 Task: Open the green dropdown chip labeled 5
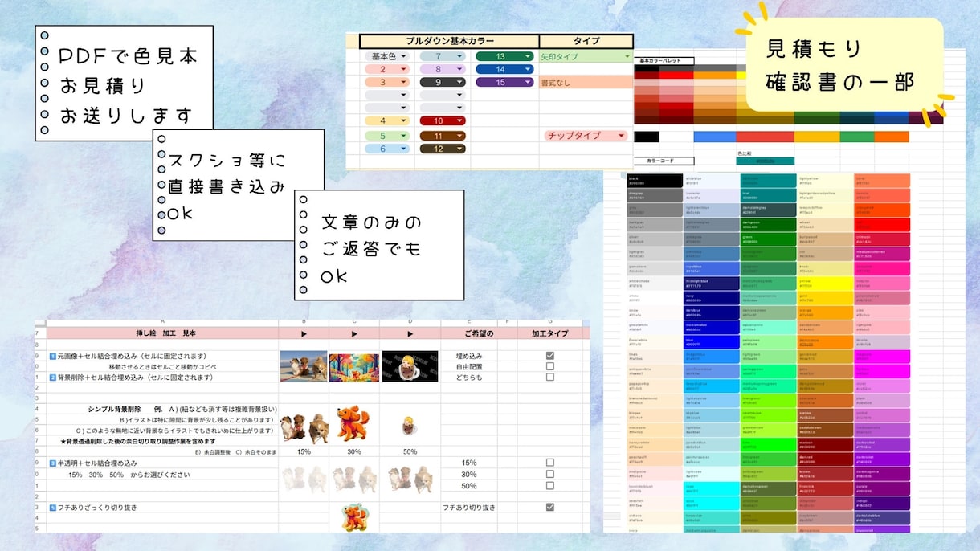pyautogui.click(x=388, y=136)
